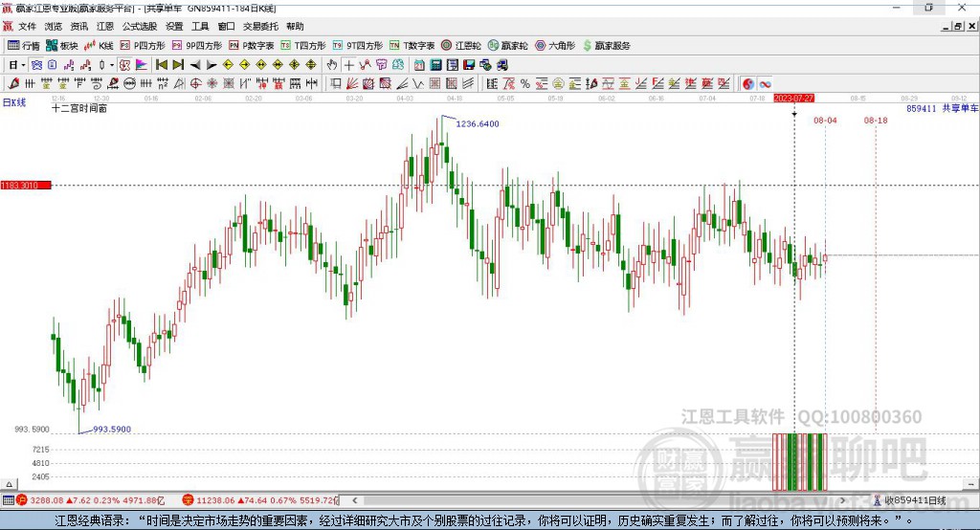
Task: Open the 公式选股 menu
Action: [140, 26]
